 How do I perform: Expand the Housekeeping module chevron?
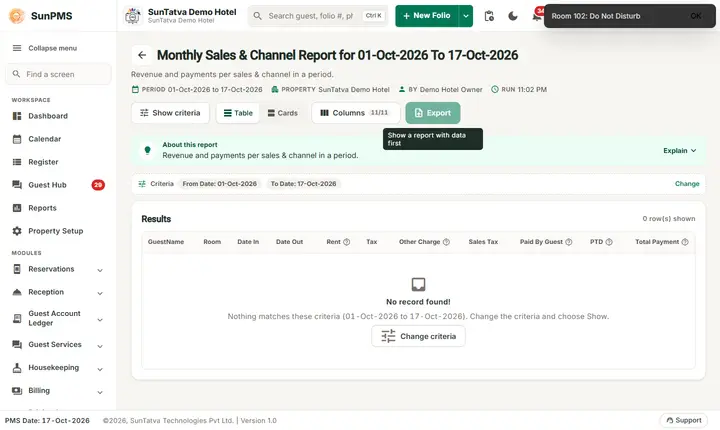click(100, 369)
